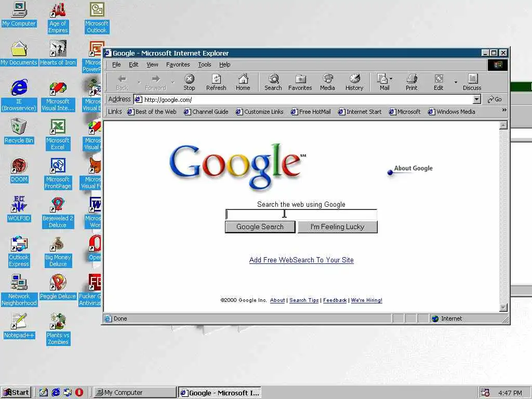This screenshot has height=399, width=532.
Task: Select the Microsoft FrontPage desktop icon
Action: pyautogui.click(x=58, y=174)
